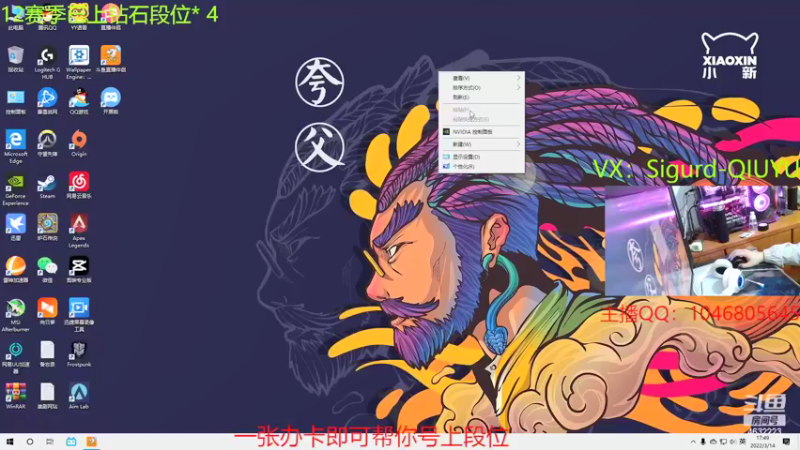The width and height of the screenshot is (800, 450).
Task: Open the Cortana circle on taskbar
Action: [x=30, y=441]
